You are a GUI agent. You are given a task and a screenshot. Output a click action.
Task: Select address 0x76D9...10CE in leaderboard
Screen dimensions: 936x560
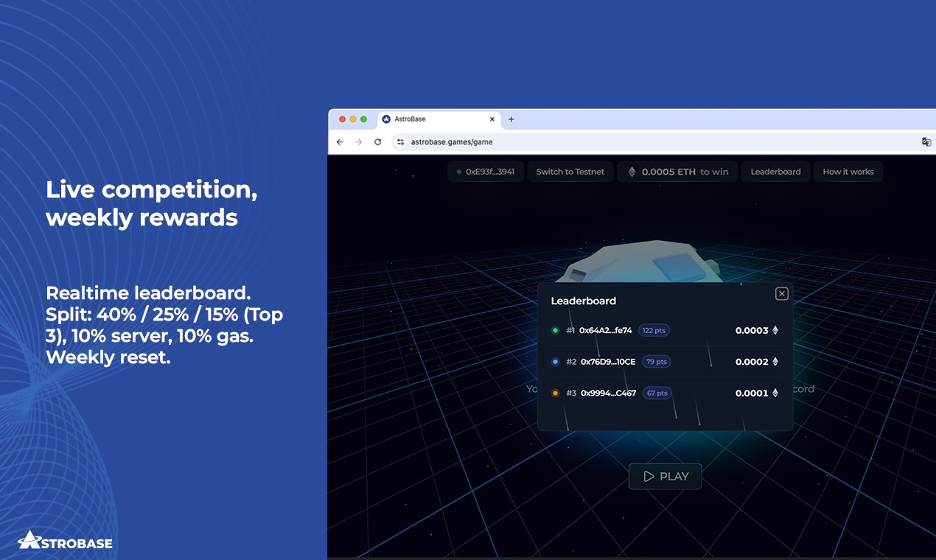(x=608, y=362)
